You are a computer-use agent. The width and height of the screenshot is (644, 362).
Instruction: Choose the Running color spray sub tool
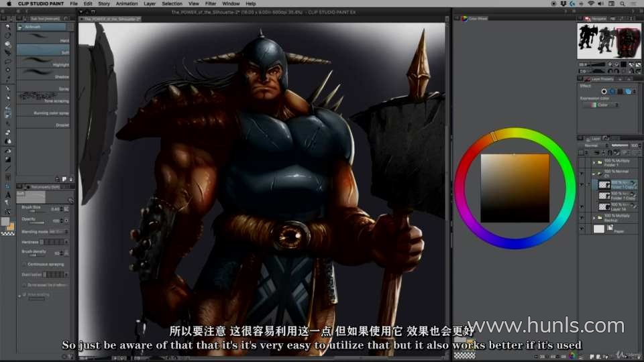pyautogui.click(x=43, y=111)
